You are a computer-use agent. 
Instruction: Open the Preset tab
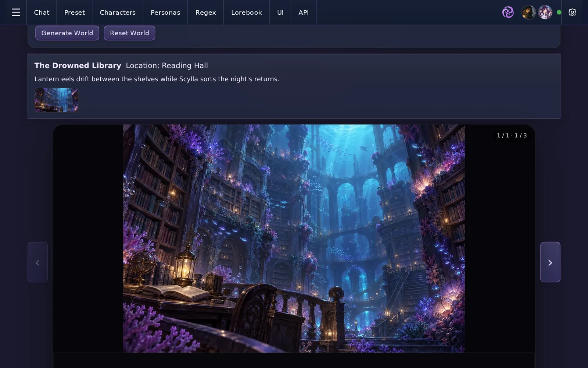(x=75, y=13)
